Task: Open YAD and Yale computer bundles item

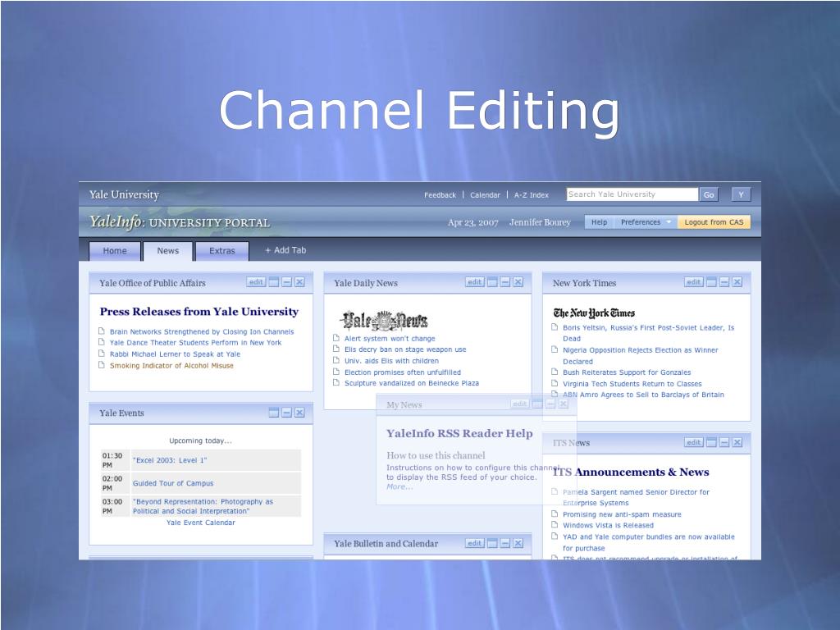Action: tap(648, 542)
